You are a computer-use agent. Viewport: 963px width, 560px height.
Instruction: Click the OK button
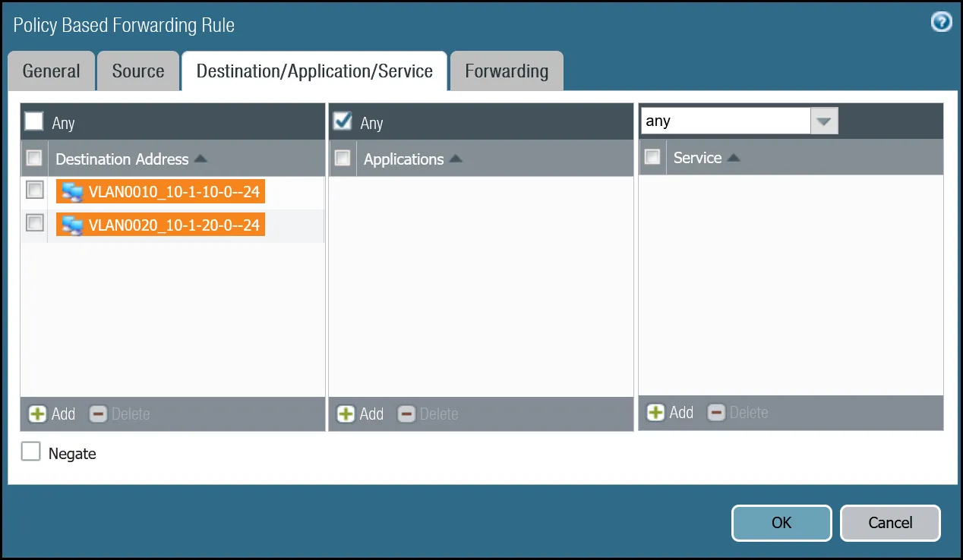[781, 523]
